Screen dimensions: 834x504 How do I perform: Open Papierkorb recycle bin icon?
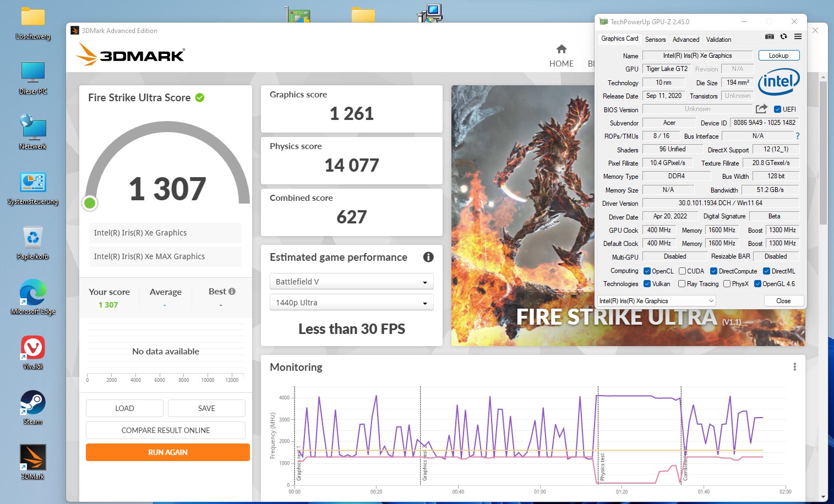coord(33,243)
